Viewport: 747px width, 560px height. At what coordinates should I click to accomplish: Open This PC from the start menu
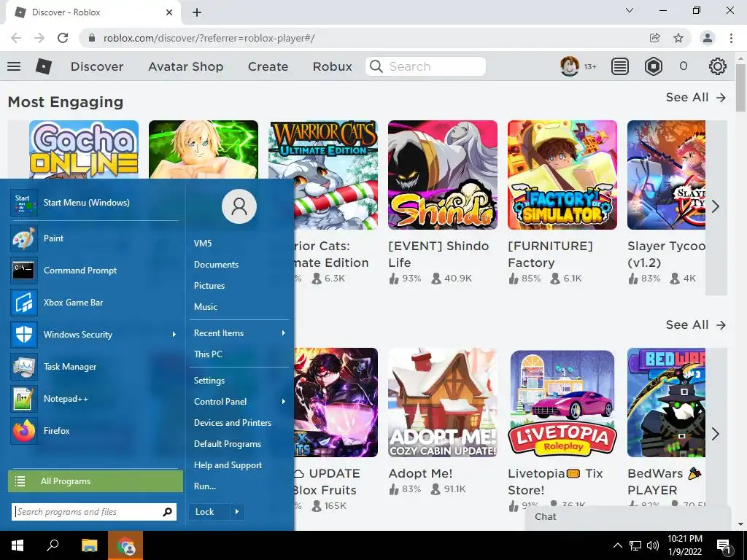(x=208, y=354)
